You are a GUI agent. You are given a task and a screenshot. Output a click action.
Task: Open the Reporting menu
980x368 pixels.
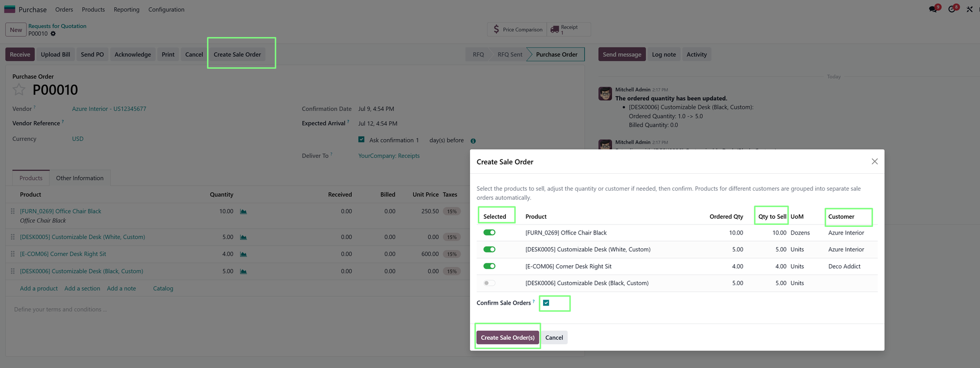[127, 9]
